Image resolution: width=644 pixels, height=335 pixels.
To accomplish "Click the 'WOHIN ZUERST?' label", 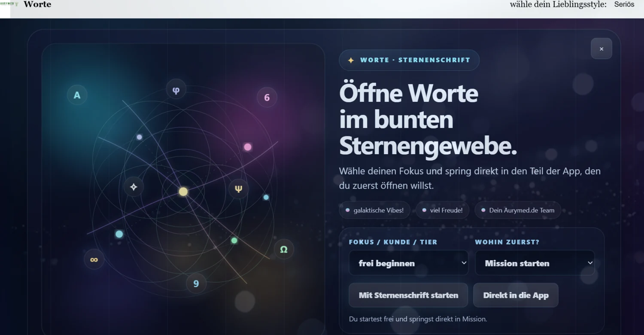I will (507, 242).
